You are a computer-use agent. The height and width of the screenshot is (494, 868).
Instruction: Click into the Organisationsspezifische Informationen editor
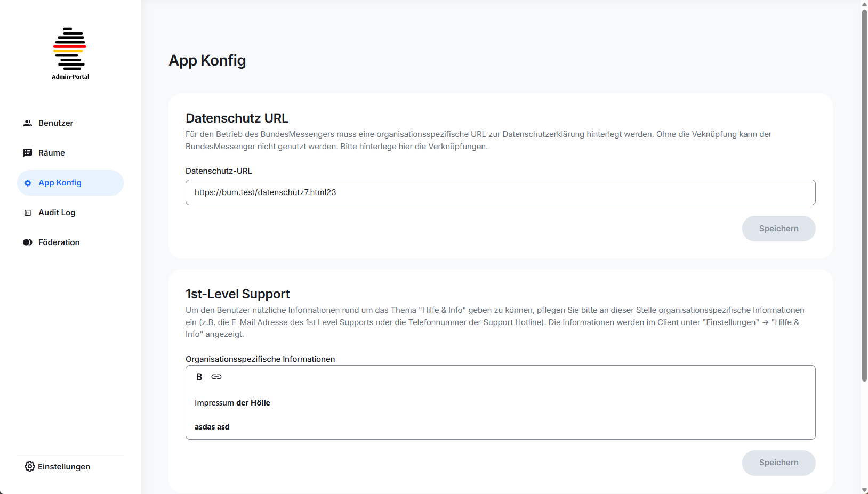(500, 402)
